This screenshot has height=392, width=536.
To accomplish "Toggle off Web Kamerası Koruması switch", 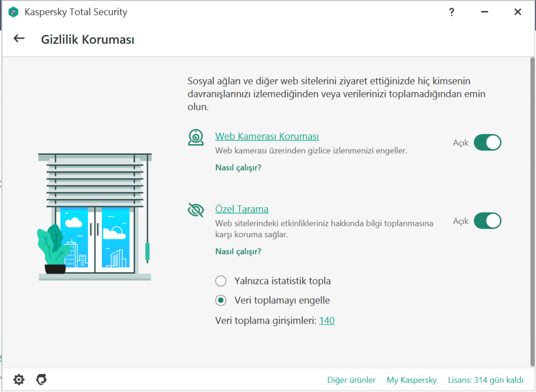I will pyautogui.click(x=487, y=142).
